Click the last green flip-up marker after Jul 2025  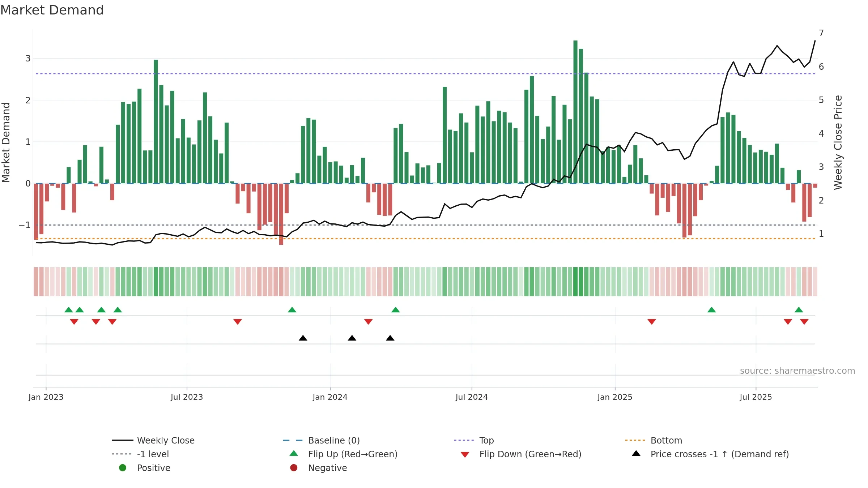(x=799, y=310)
